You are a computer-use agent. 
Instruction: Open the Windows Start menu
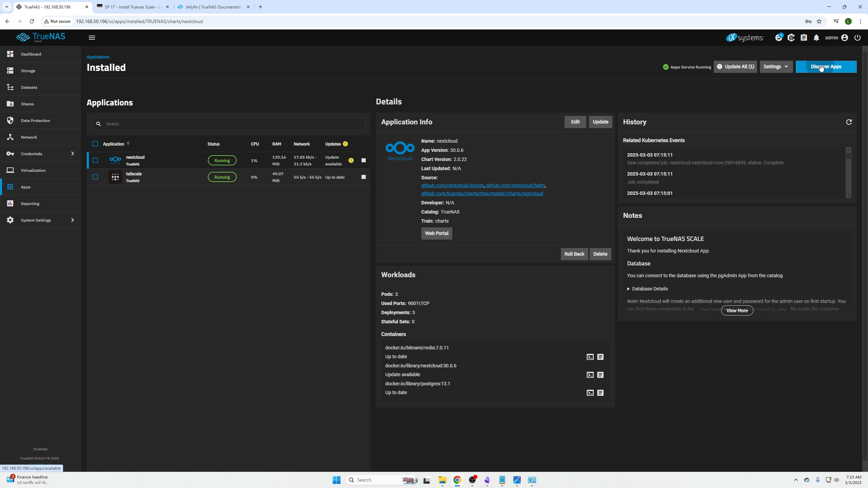tap(336, 480)
